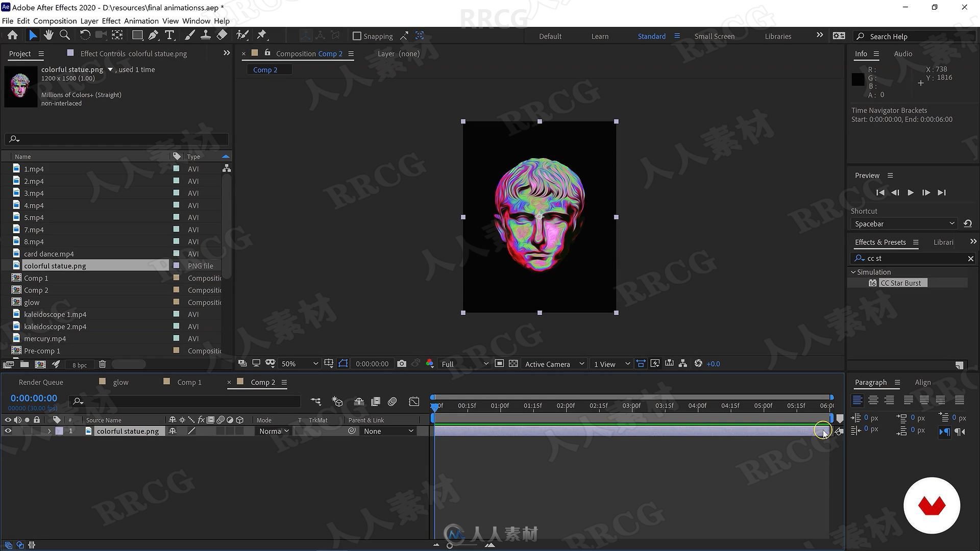
Task: Select the Zoom tool
Action: [65, 35]
